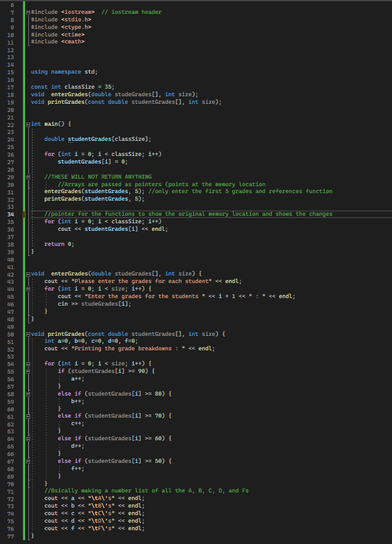Click the 'return 0;' statement
The height and width of the screenshot is (544, 392).
pyautogui.click(x=59, y=244)
